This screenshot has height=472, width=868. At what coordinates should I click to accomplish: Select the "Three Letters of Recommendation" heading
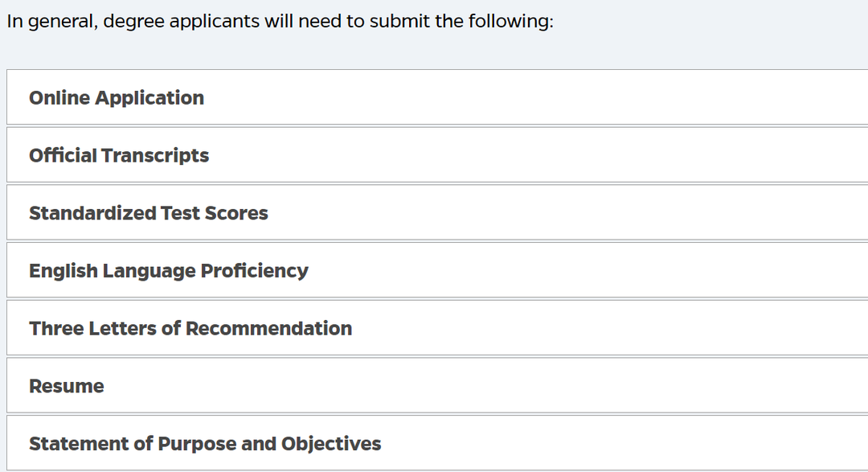(190, 328)
